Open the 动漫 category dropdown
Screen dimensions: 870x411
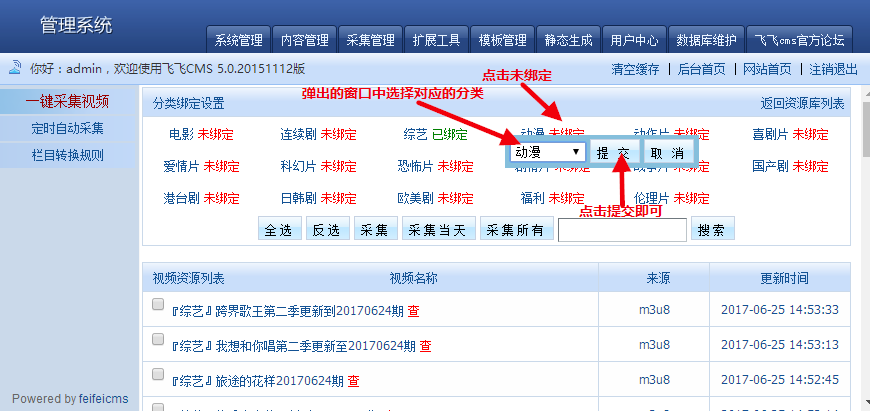(548, 152)
